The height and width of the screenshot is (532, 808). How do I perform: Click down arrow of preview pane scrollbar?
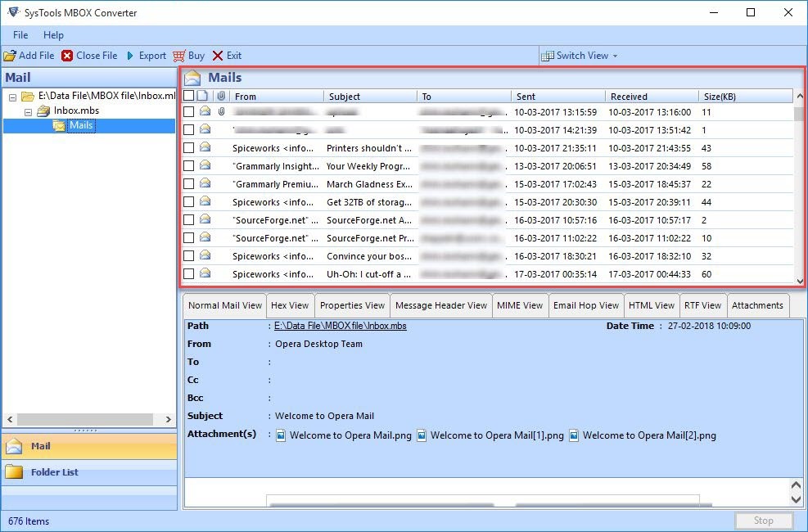pyautogui.click(x=797, y=499)
